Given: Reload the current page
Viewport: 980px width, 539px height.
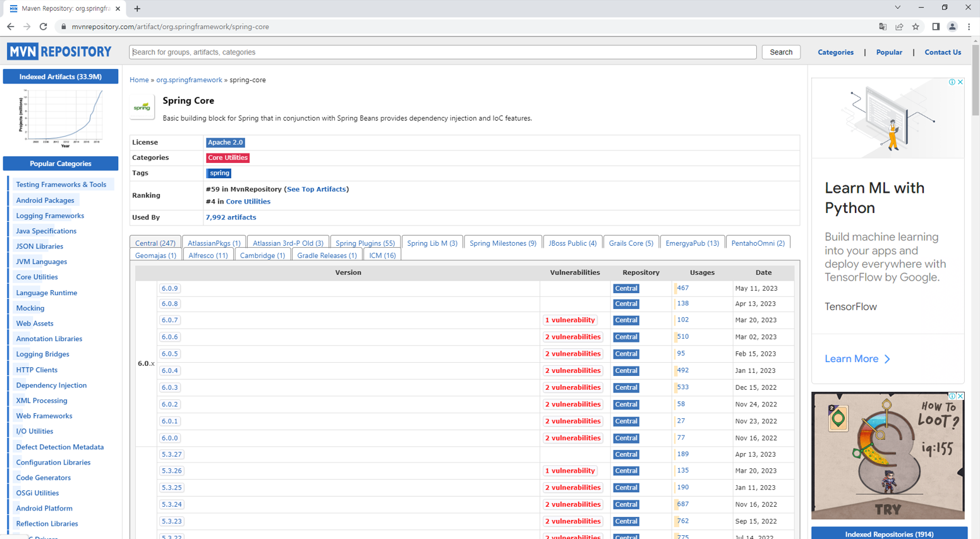Looking at the screenshot, I should pos(43,27).
